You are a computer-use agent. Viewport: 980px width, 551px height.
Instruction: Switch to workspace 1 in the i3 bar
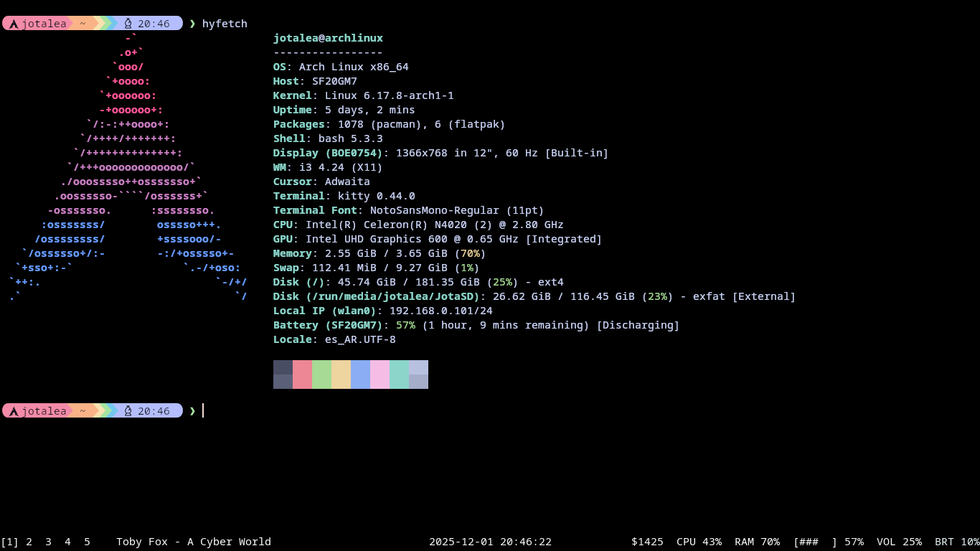click(9, 542)
